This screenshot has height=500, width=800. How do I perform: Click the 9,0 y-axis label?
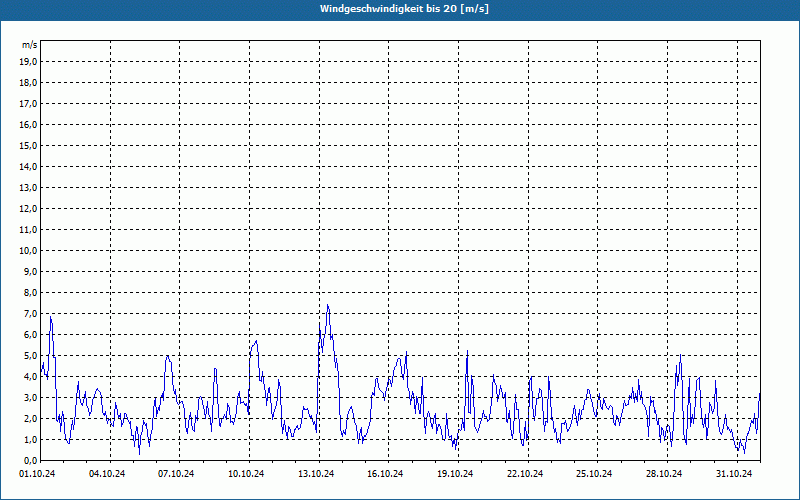pos(31,271)
